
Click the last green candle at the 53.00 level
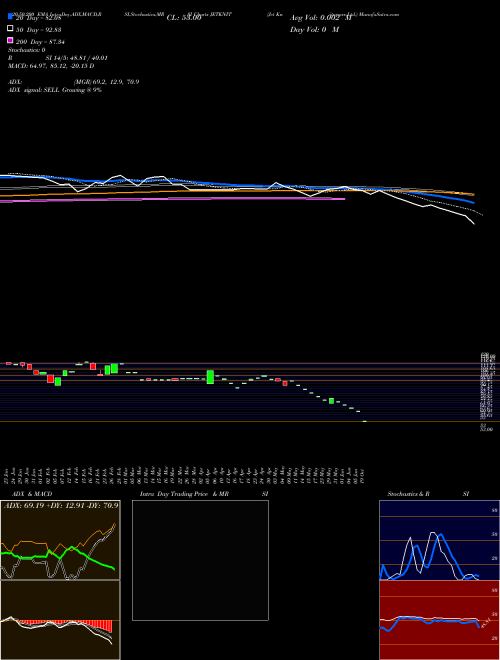tap(364, 421)
